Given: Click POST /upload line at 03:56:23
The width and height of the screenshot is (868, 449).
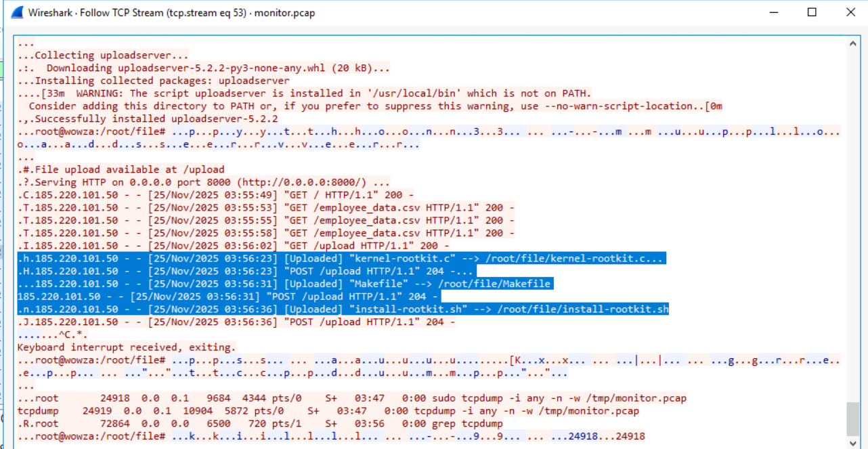Looking at the screenshot, I should coord(247,272).
